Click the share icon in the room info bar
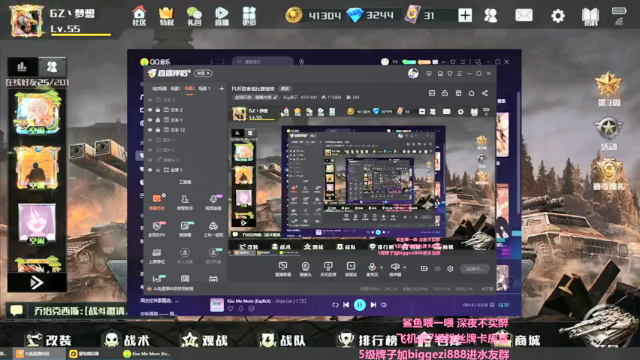This screenshot has height=360, width=640. click(x=484, y=93)
